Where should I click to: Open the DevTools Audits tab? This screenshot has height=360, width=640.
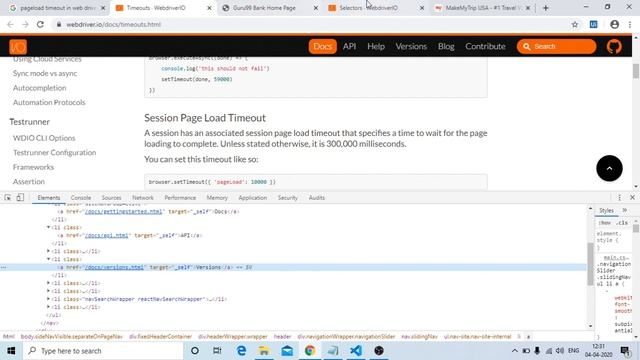tap(316, 198)
